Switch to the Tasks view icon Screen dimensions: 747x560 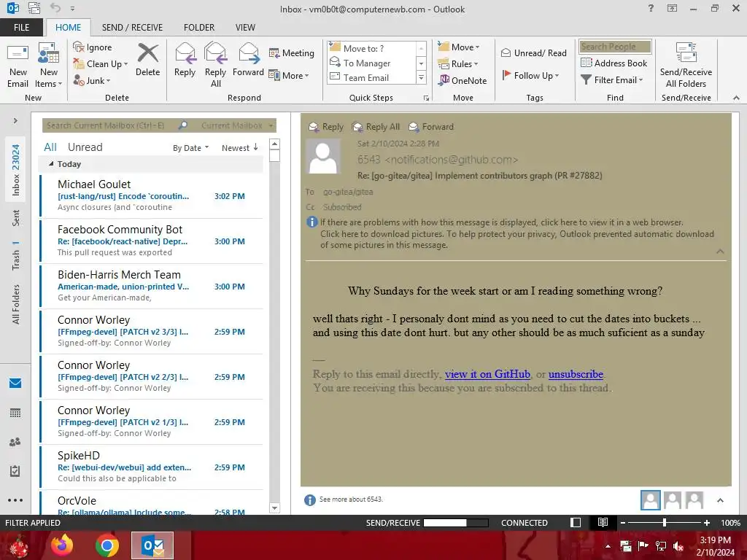pyautogui.click(x=15, y=471)
